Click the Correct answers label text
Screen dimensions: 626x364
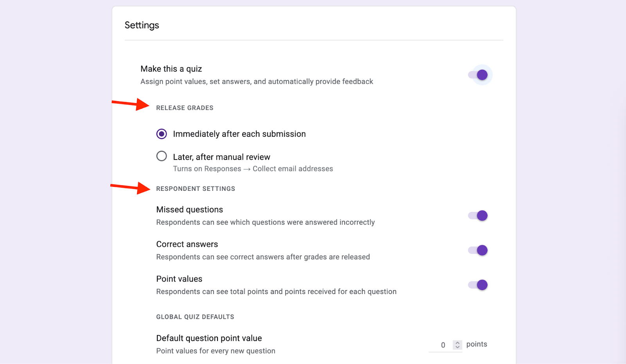click(187, 244)
